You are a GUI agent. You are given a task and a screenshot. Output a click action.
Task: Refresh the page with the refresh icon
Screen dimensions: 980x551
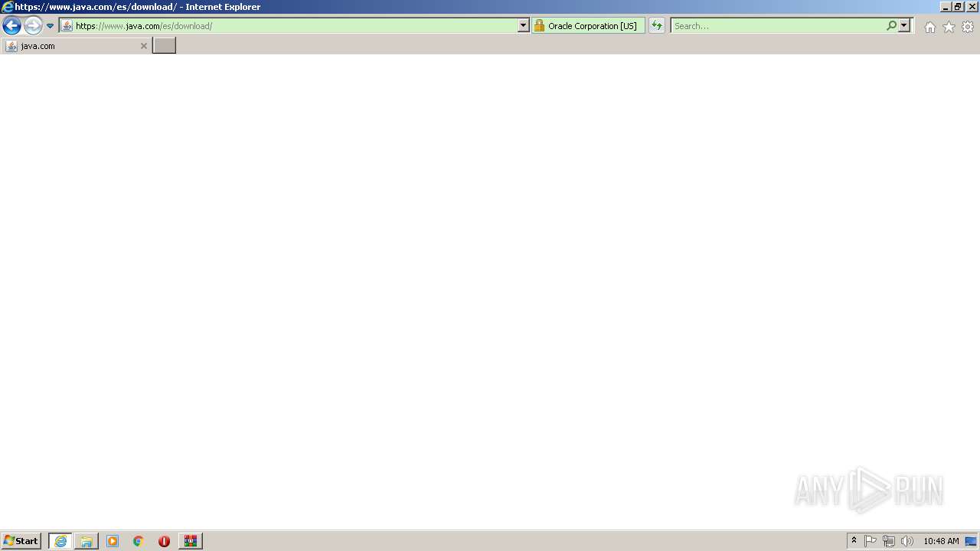point(657,26)
